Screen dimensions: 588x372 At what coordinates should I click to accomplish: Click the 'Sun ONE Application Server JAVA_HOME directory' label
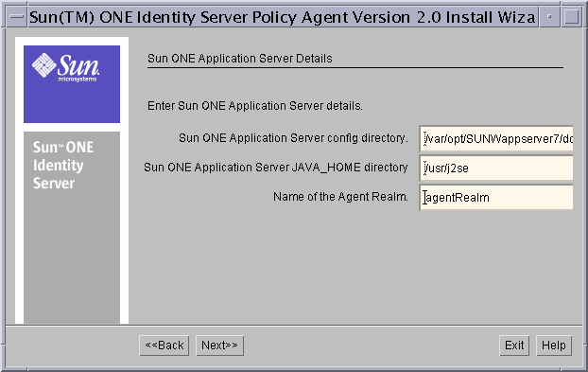(276, 167)
